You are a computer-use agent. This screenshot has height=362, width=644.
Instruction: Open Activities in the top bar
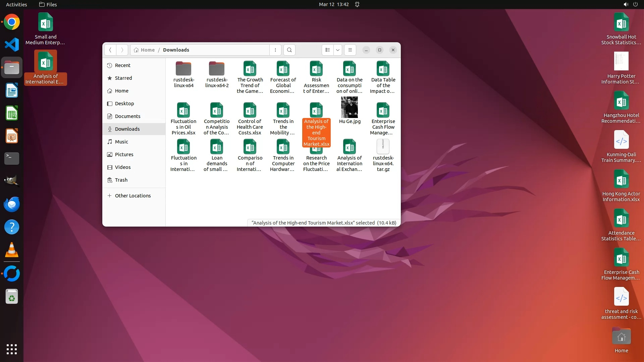(16, 4)
